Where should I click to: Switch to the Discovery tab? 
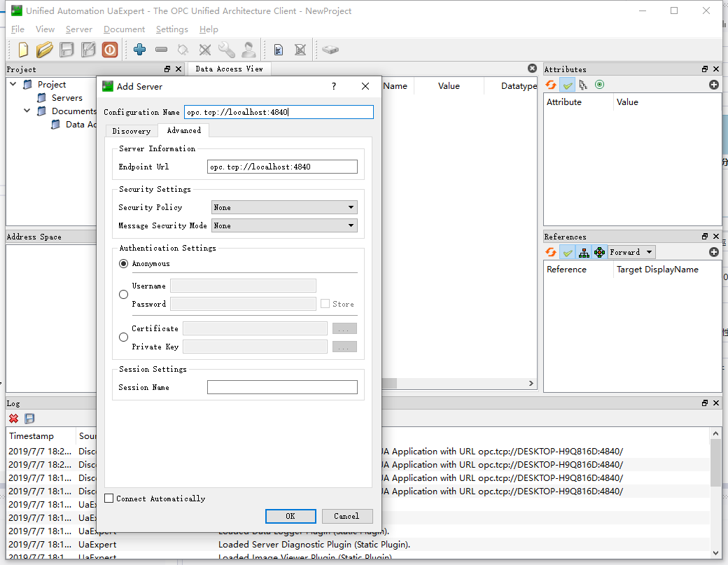click(132, 131)
